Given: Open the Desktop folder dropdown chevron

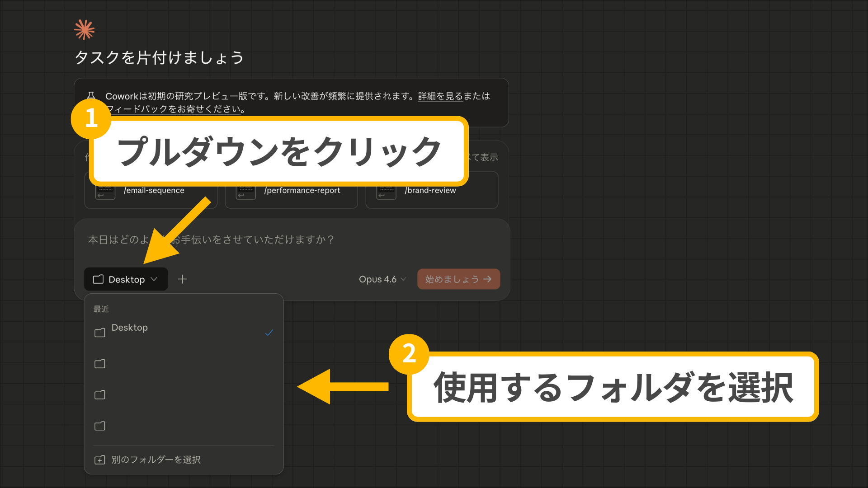Looking at the screenshot, I should coord(155,279).
